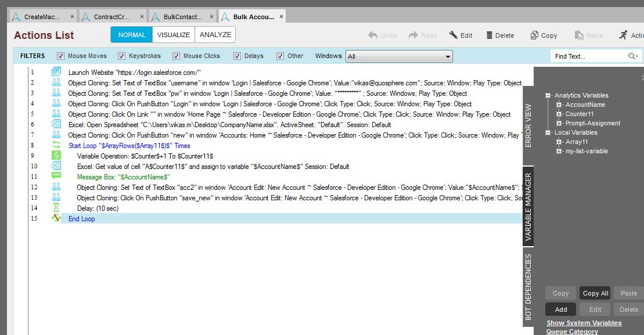Image resolution: width=644 pixels, height=335 pixels.
Task: Disable the Delays filter checkbox
Action: point(238,56)
